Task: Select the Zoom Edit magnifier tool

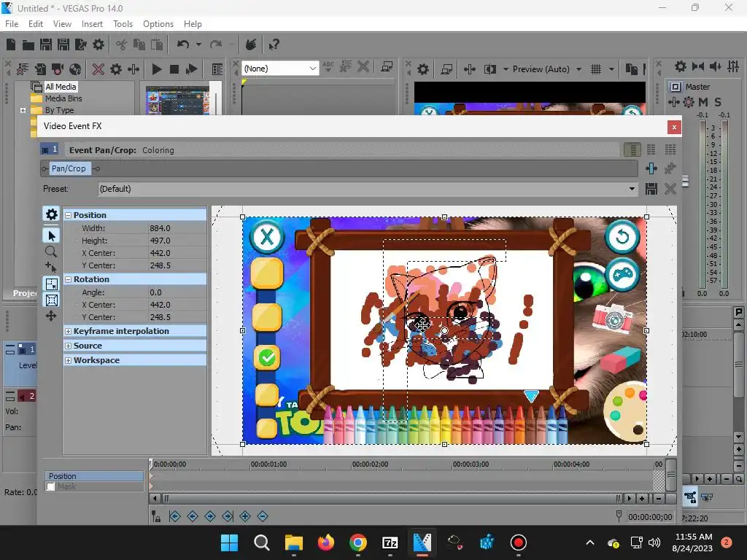Action: pos(51,252)
